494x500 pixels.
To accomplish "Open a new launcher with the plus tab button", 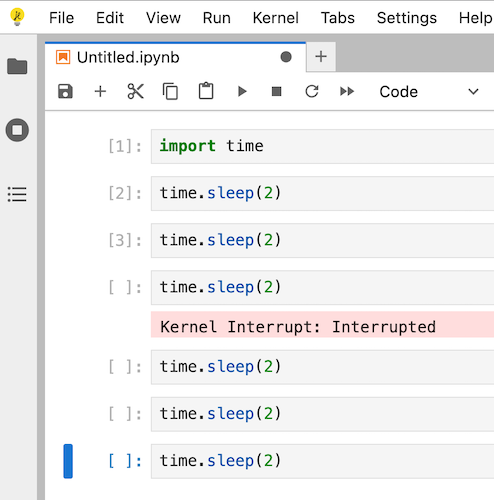I will tap(321, 57).
